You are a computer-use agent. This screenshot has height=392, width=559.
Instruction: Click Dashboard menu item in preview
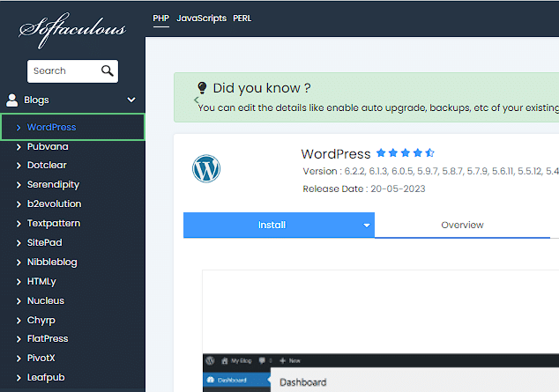pos(236,380)
